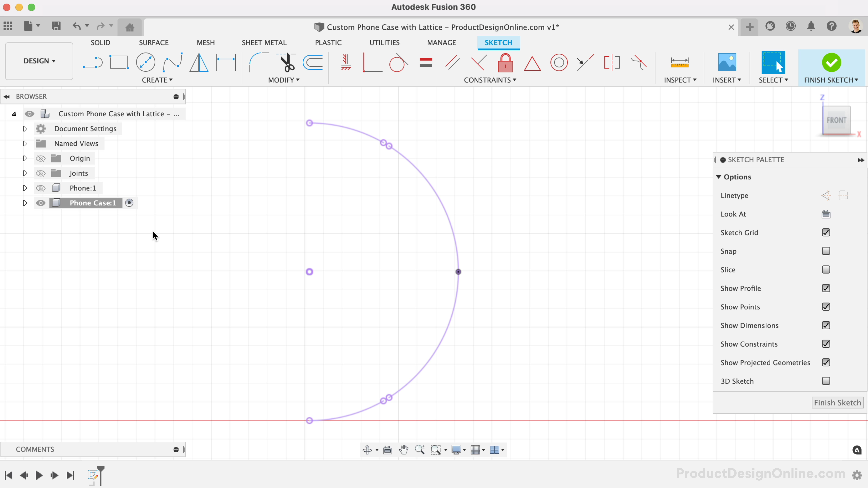Choose the Sketch Dimension tool

pos(225,63)
